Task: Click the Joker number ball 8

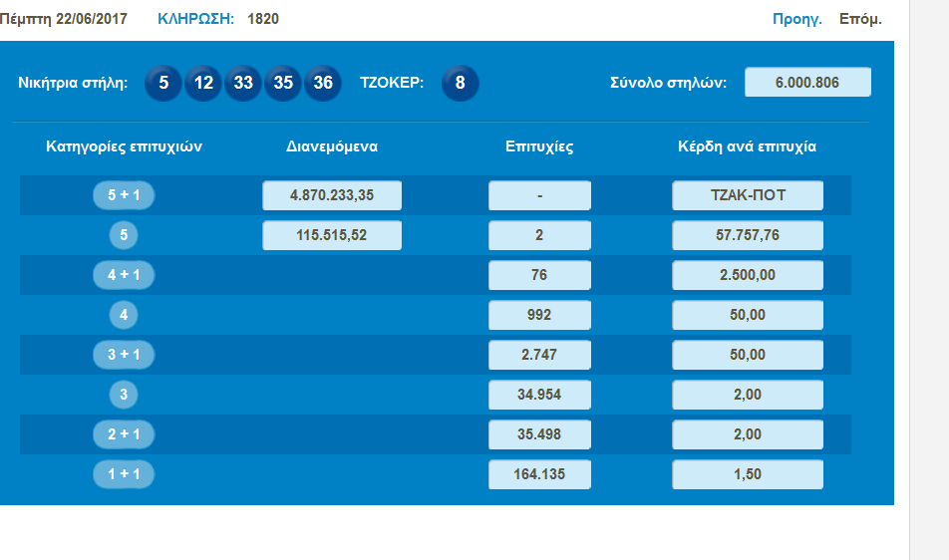Action: (460, 83)
